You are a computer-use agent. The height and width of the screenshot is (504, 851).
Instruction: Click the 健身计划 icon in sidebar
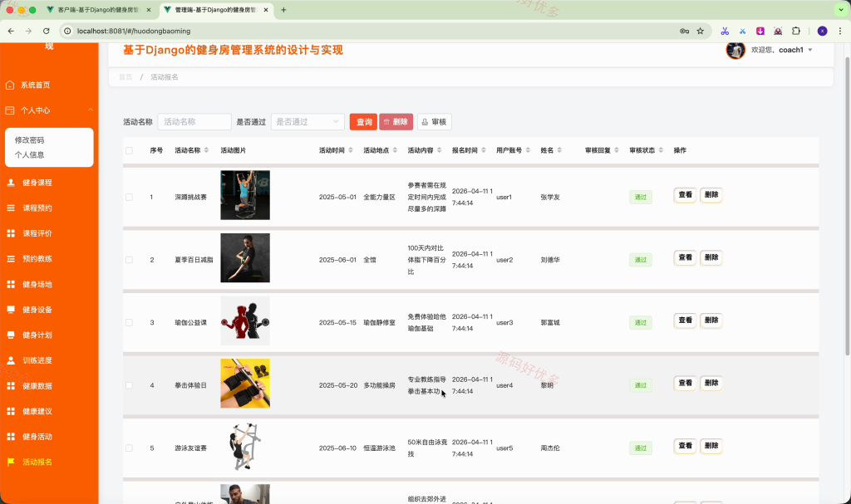coord(10,335)
